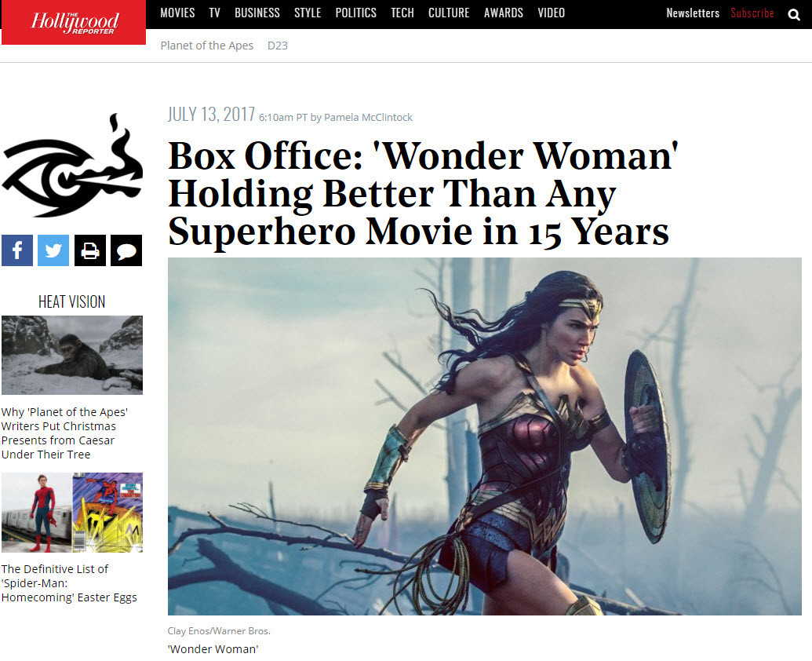Open the Movies menu

pos(177,13)
